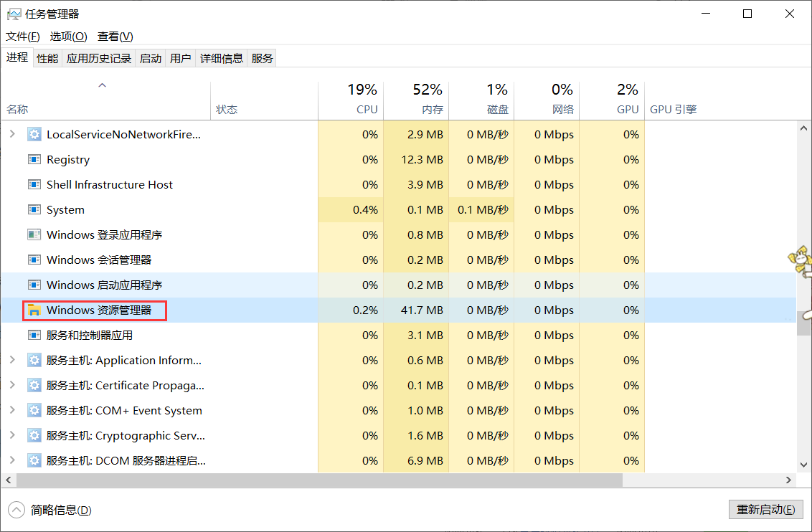
Task: Switch to the 性能 tab
Action: (x=47, y=59)
